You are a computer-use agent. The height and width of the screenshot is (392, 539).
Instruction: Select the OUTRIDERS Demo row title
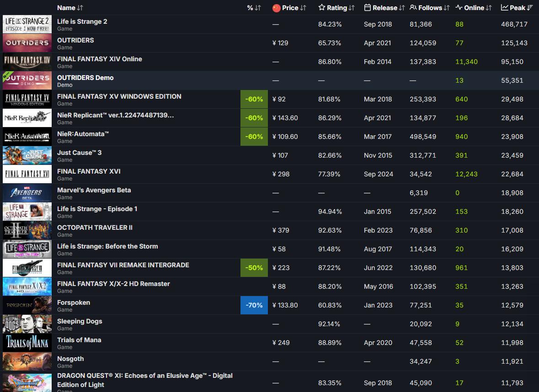pos(85,78)
